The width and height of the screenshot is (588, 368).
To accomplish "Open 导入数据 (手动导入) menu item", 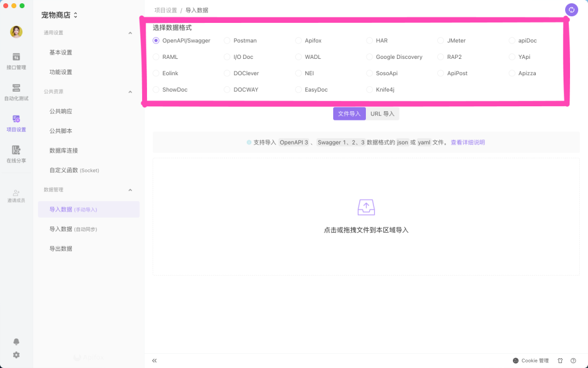I will pyautogui.click(x=89, y=209).
